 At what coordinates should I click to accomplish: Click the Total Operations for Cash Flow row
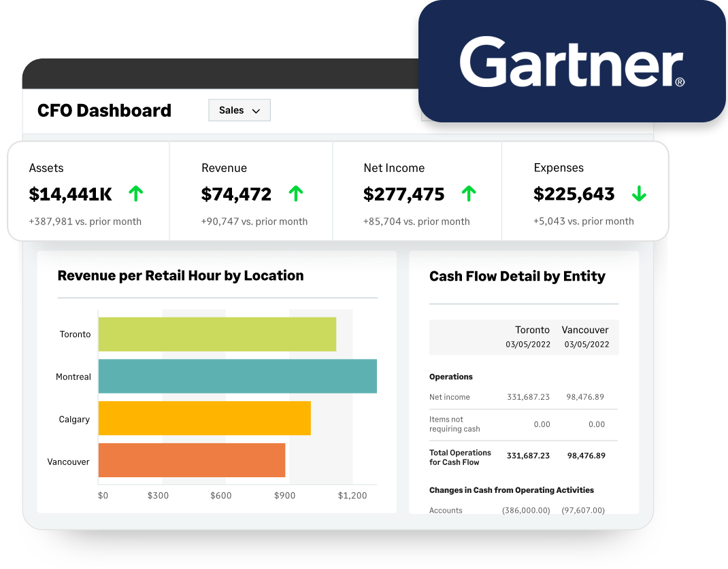[x=460, y=458]
